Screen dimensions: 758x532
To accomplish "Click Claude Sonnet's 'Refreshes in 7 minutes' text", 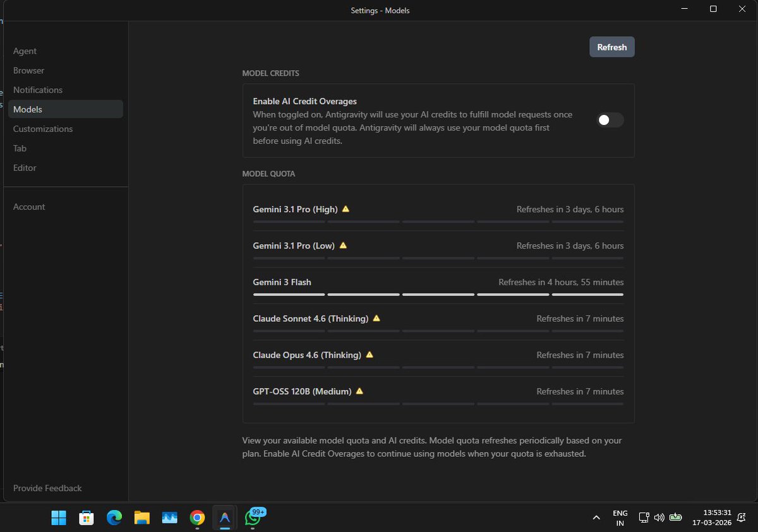I will point(580,319).
